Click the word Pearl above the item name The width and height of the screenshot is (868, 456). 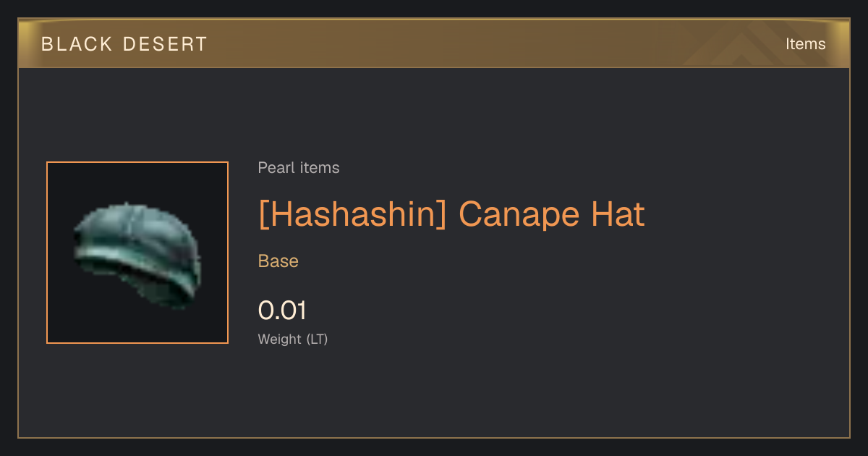[x=275, y=168]
